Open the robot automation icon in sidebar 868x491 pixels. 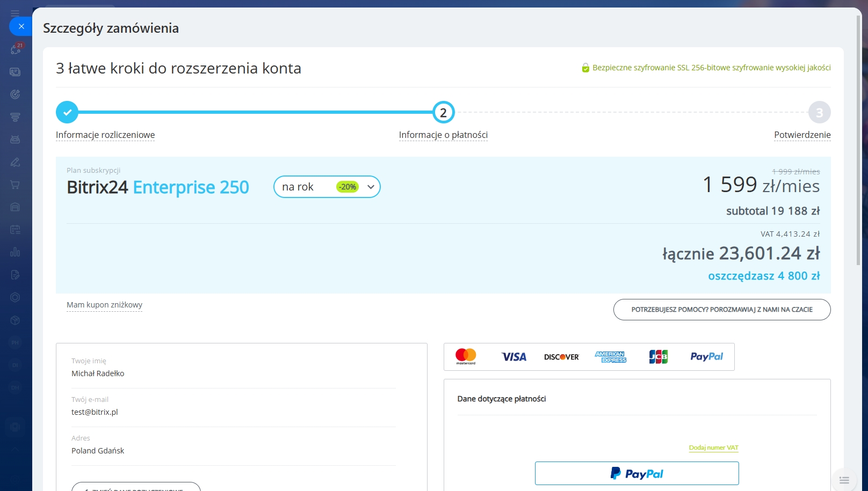coord(15,140)
